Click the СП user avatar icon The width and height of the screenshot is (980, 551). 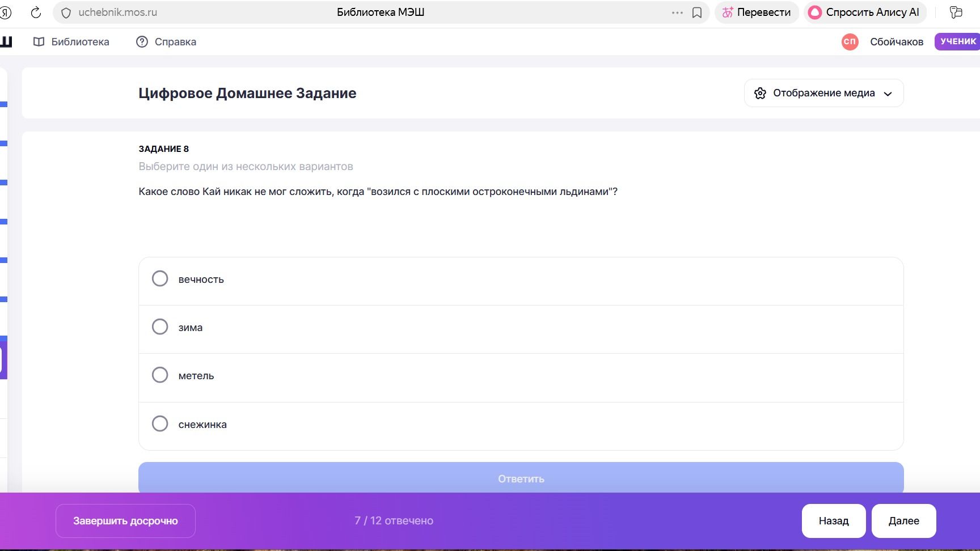(x=850, y=42)
